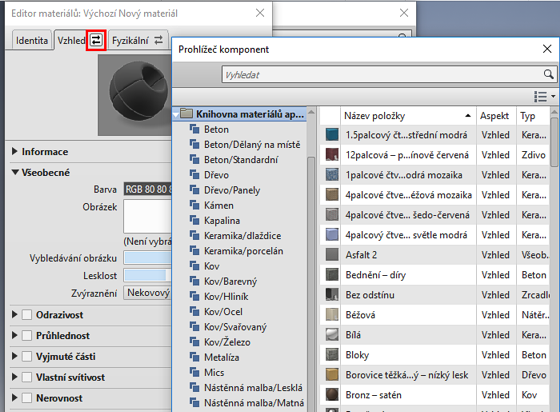
Task: Expand the Vlastní svítivost section arrow
Action: tap(15, 377)
